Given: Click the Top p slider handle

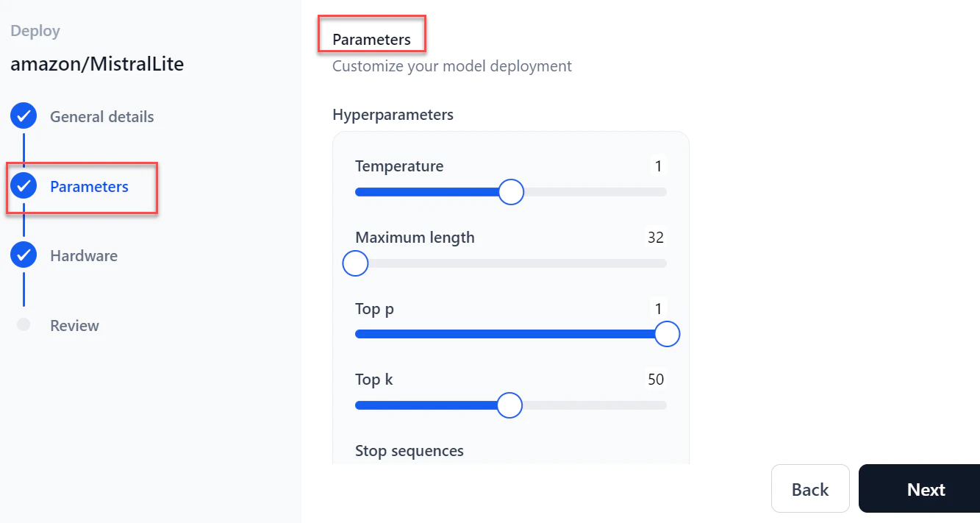Looking at the screenshot, I should coord(667,333).
